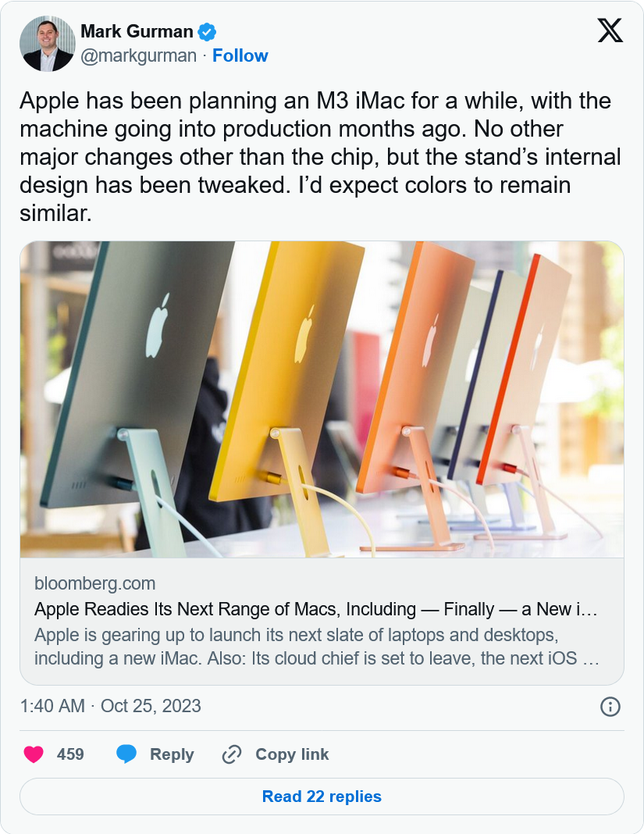Click the bloomberg.com domain label
The image size is (644, 834).
pyautogui.click(x=94, y=583)
